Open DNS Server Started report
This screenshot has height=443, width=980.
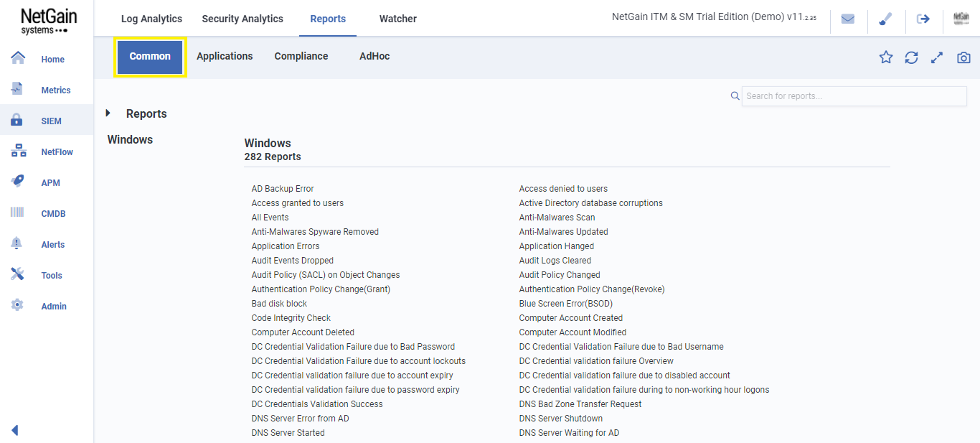click(288, 433)
